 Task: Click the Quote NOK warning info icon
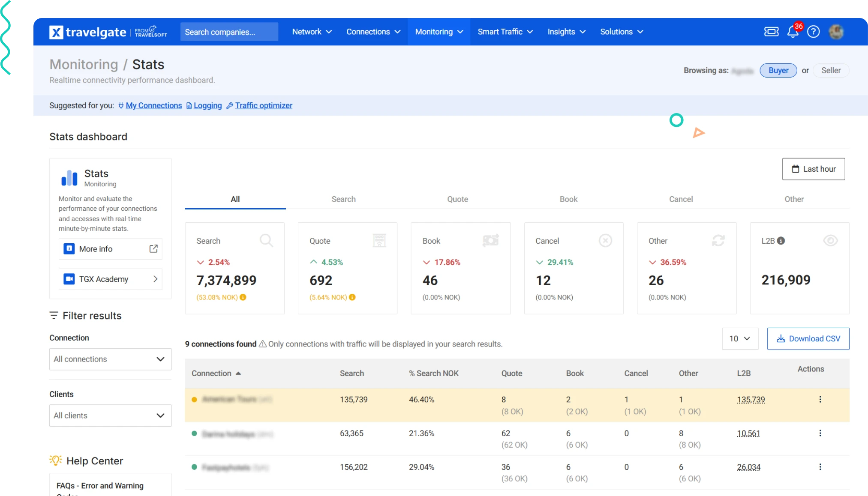pyautogui.click(x=352, y=297)
